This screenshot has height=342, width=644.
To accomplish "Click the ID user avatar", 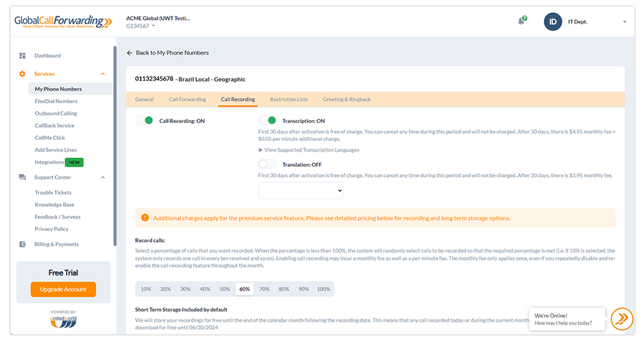I will [553, 21].
